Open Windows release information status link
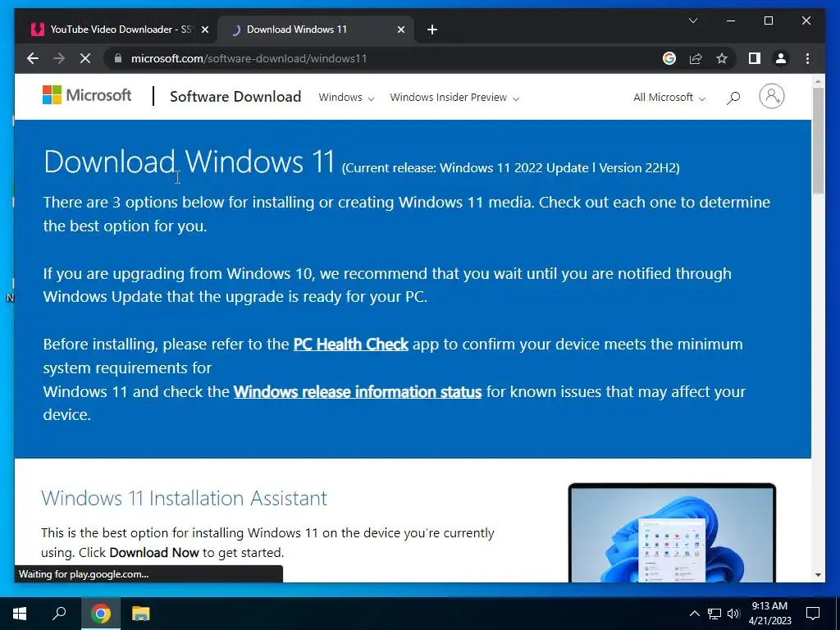 click(358, 391)
